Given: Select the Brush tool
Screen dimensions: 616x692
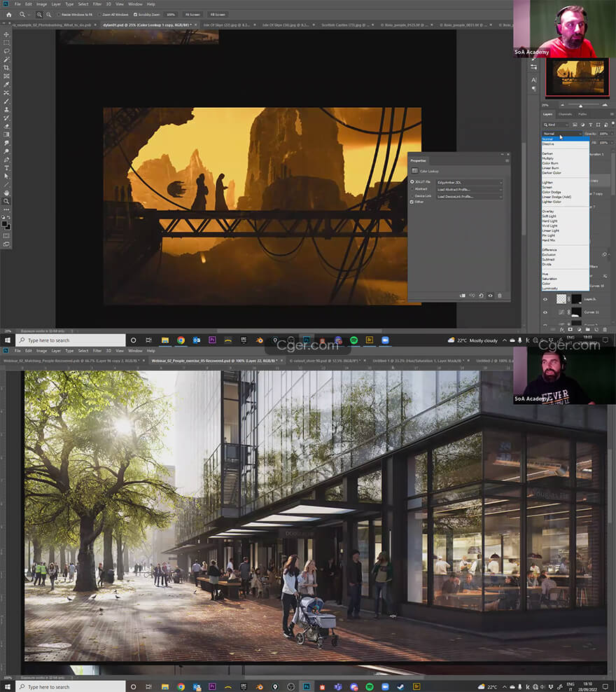Looking at the screenshot, I should 6,102.
